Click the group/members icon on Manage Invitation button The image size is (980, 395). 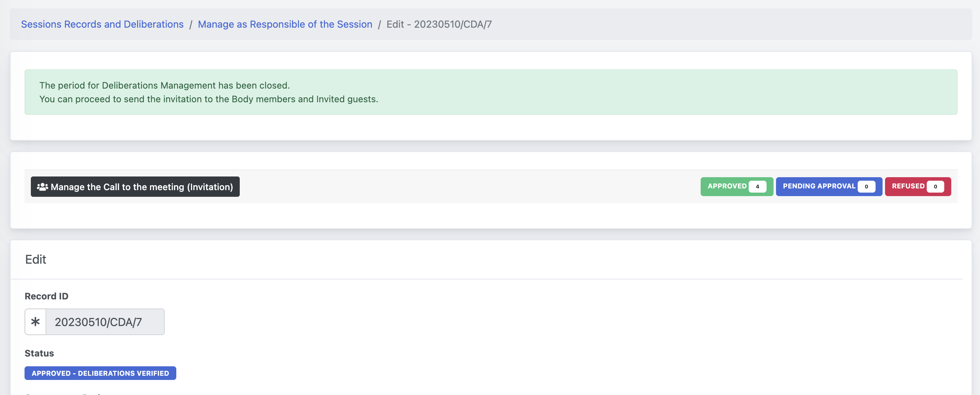point(42,186)
